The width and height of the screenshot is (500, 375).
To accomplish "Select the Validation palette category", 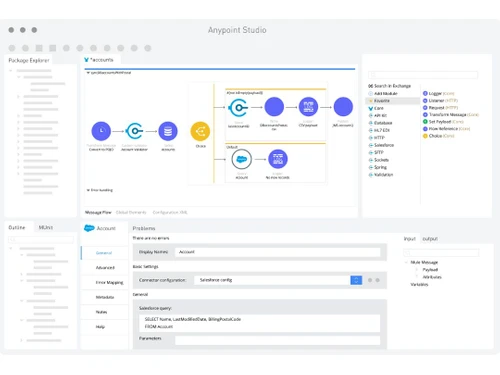I will pos(383,175).
